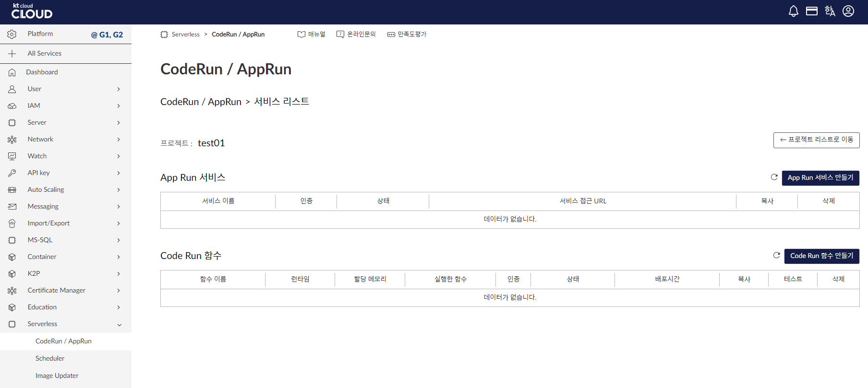Open the user account profile icon
This screenshot has width=868, height=388.
(x=848, y=11)
